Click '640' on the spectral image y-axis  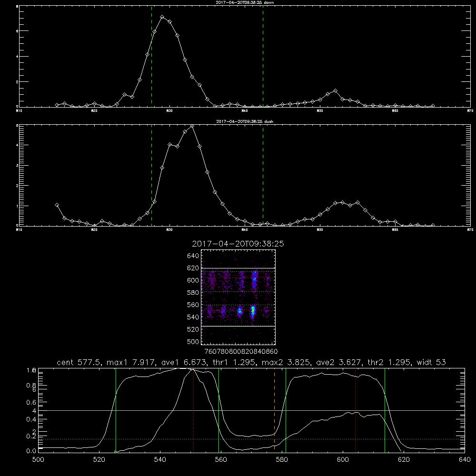[193, 256]
